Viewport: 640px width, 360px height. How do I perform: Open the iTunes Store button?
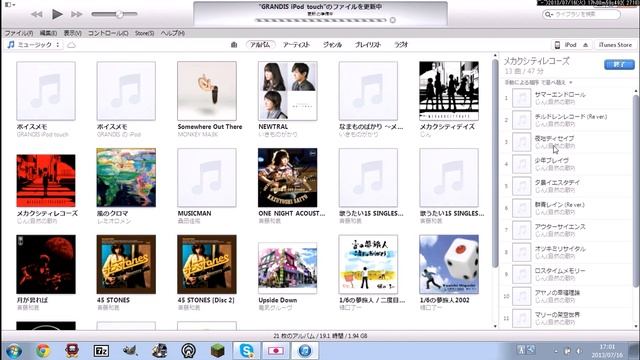pos(615,45)
